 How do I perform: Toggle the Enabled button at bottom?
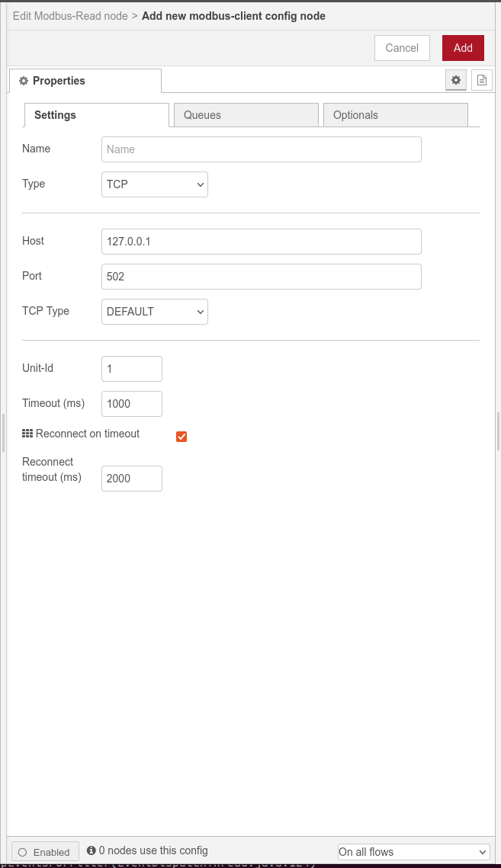click(45, 852)
